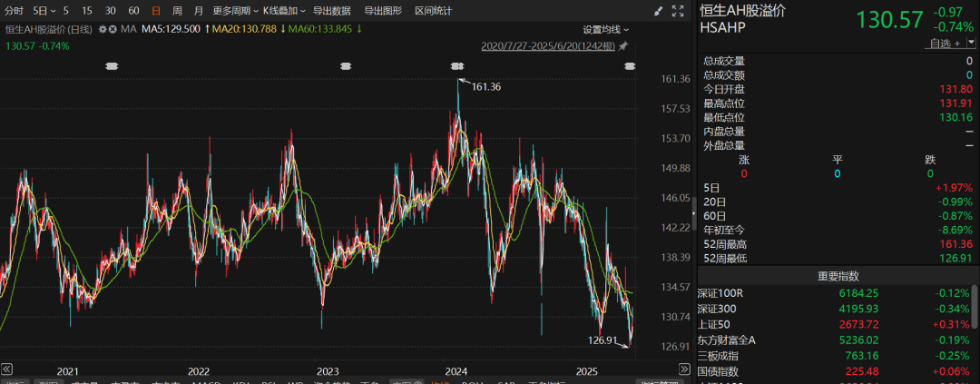The height and width of the screenshot is (384, 980).
Task: Click 导出数据 export data button
Action: pos(332,11)
